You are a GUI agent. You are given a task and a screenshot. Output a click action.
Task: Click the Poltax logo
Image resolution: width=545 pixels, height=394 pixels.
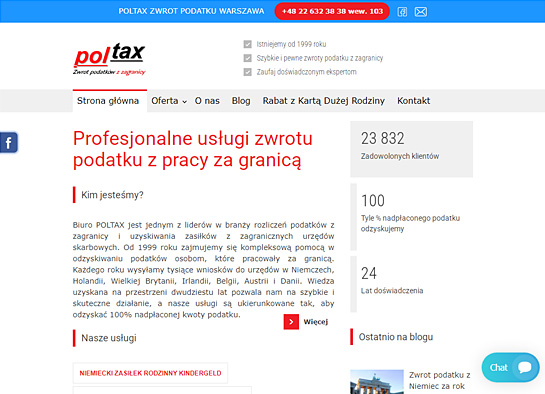click(109, 59)
